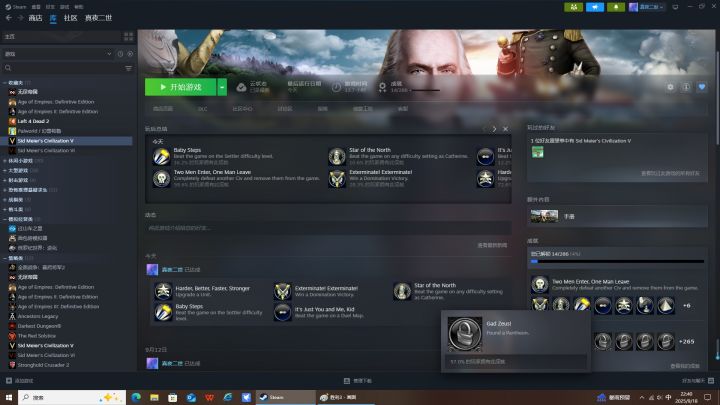Open the friend avatar who owns Civilization V
Screen dimensions: 720x405
(537, 152)
